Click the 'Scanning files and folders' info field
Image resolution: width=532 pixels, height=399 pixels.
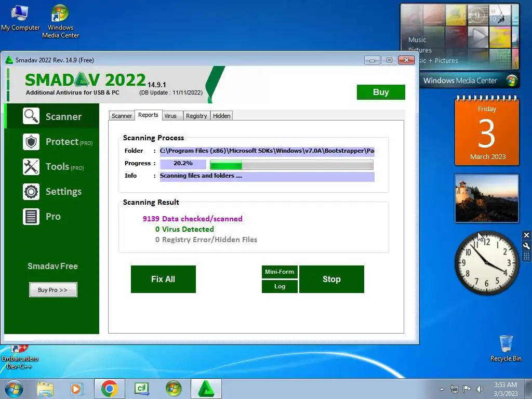pyautogui.click(x=267, y=177)
